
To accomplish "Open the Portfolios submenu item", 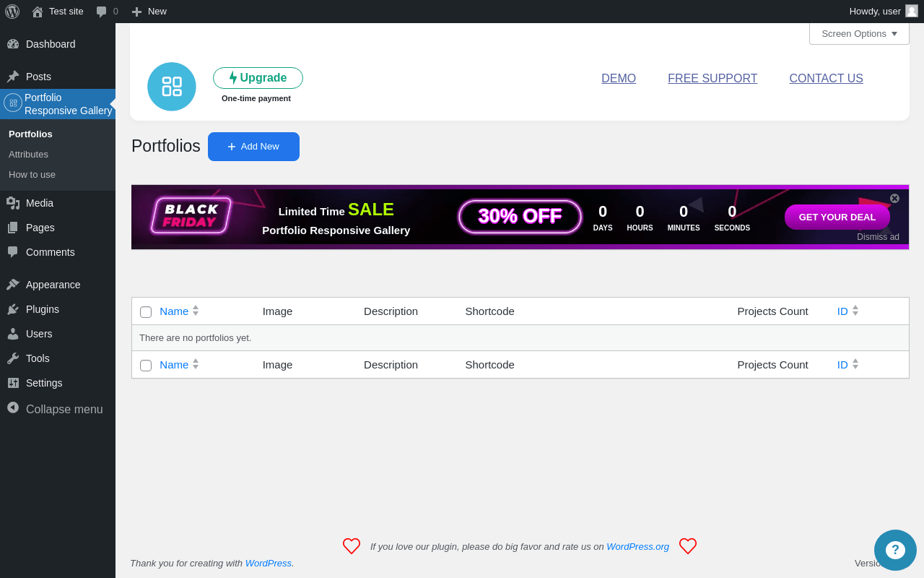I will point(30,134).
